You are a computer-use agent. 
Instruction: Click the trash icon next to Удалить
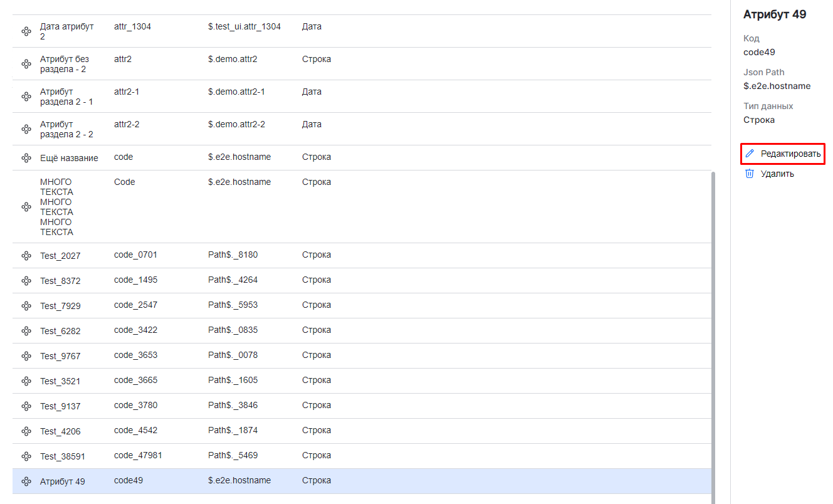click(x=750, y=174)
